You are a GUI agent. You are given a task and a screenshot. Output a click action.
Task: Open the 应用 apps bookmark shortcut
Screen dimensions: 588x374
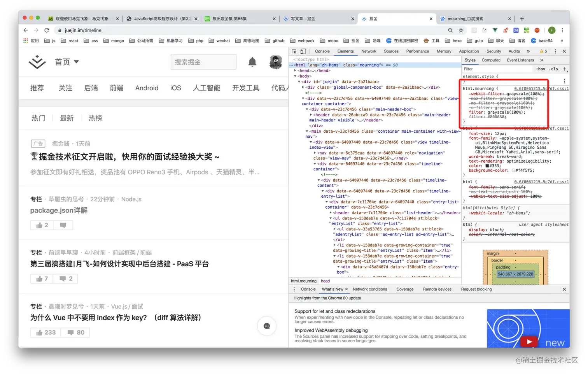point(31,41)
